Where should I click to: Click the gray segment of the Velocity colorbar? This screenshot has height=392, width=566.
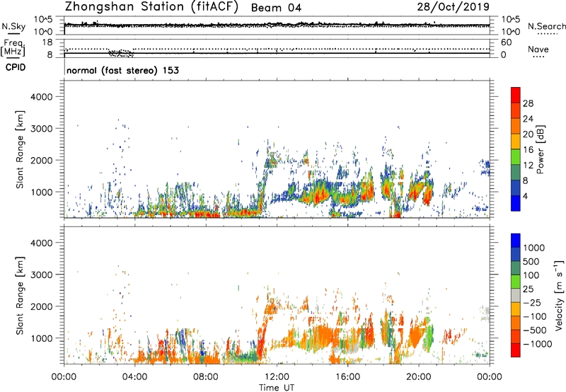516,295
